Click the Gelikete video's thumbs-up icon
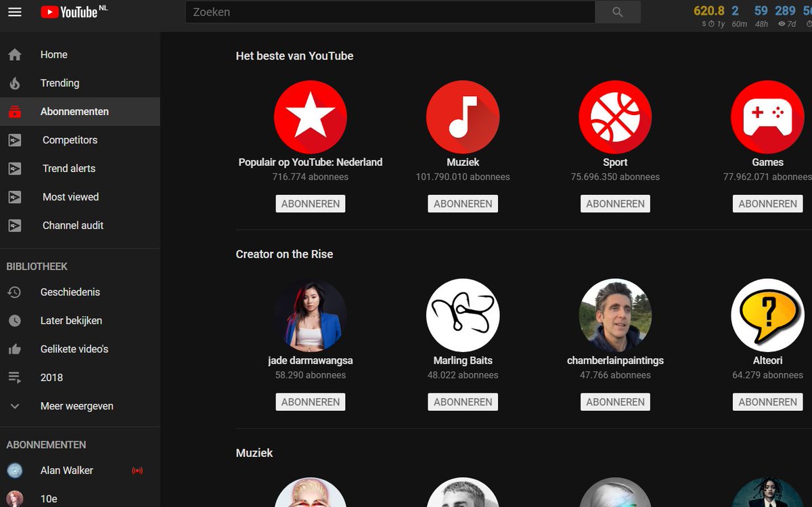The width and height of the screenshot is (812, 507). (15, 349)
